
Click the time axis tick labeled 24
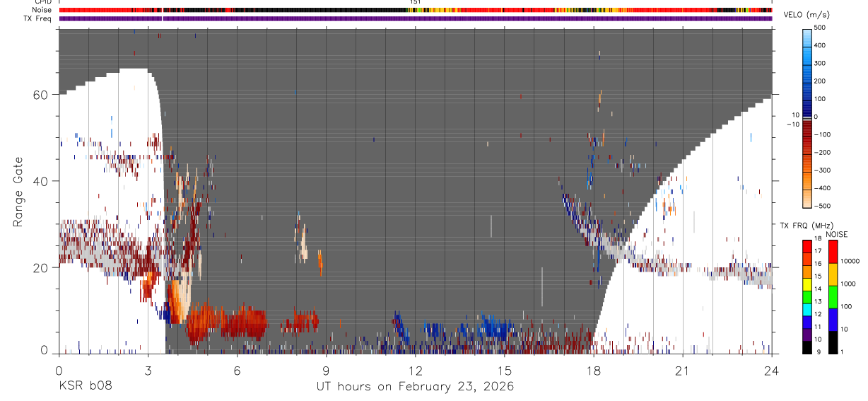pos(772,371)
